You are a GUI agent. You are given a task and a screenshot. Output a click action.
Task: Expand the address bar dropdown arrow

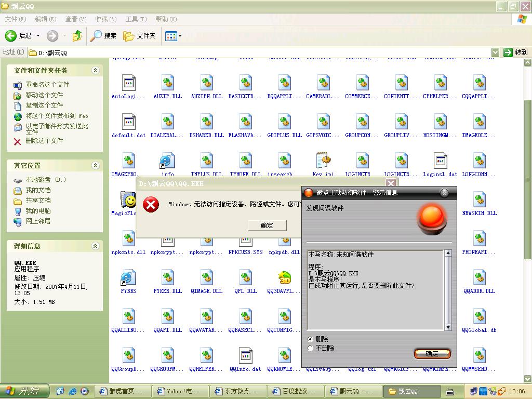(x=495, y=52)
